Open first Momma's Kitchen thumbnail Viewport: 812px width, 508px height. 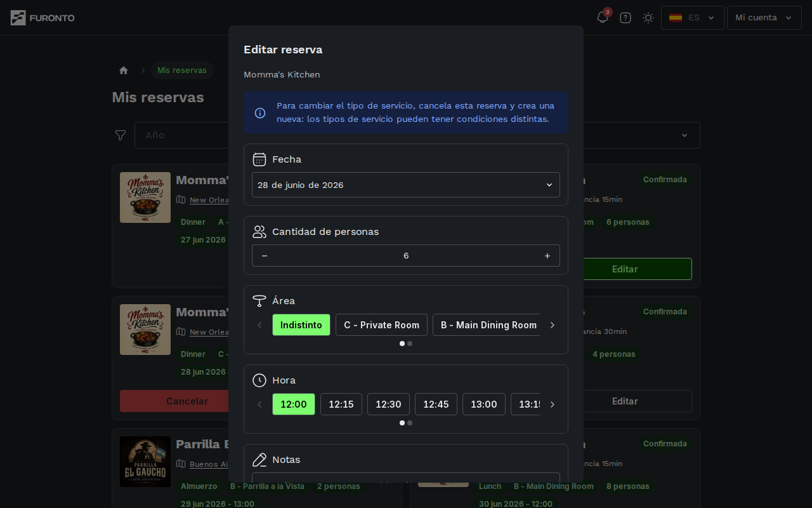(x=145, y=197)
